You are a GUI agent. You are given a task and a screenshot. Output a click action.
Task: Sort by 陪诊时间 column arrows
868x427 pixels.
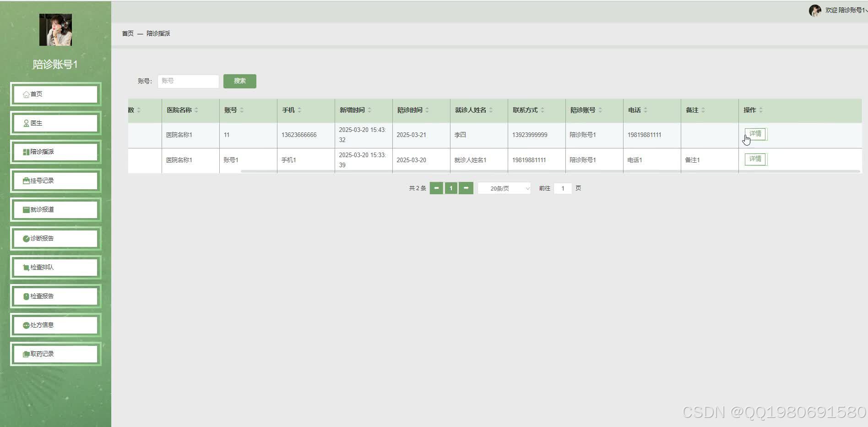(x=427, y=110)
